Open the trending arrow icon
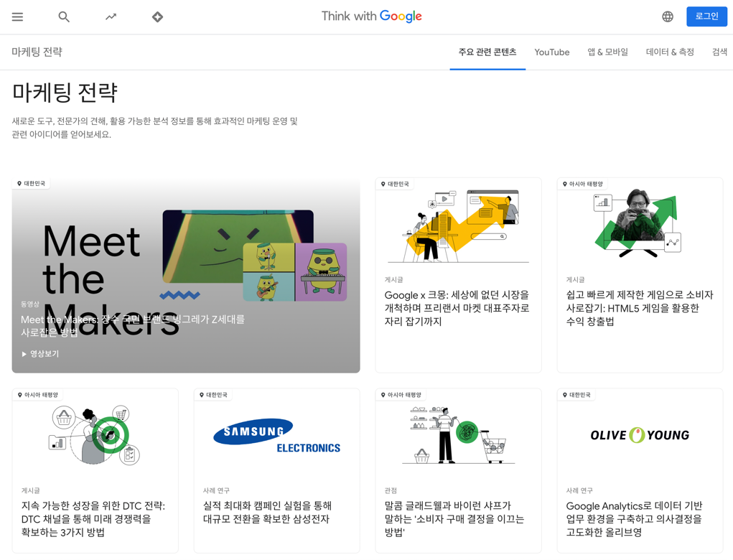The image size is (733, 560). point(111,17)
